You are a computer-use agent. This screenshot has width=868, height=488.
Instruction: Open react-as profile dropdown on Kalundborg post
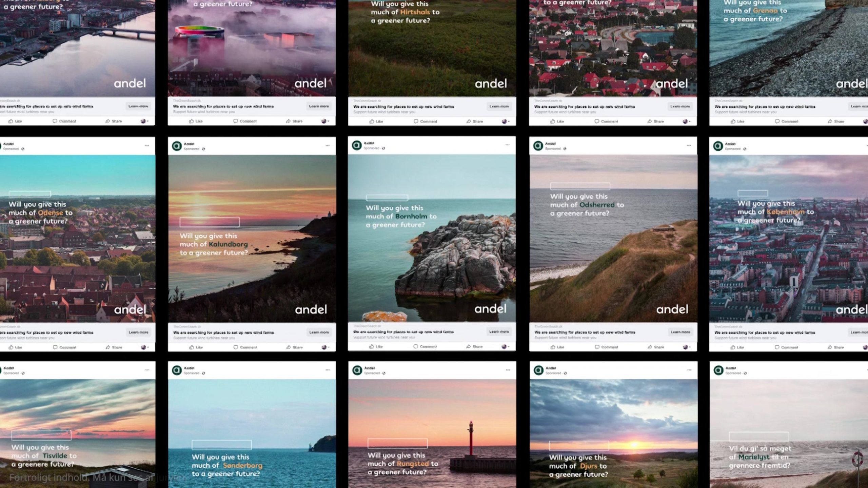tap(325, 347)
